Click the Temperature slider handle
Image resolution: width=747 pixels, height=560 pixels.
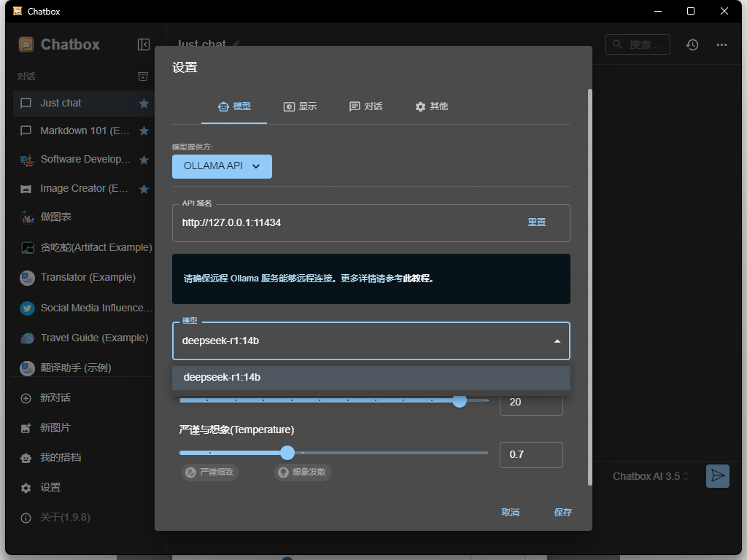287,452
